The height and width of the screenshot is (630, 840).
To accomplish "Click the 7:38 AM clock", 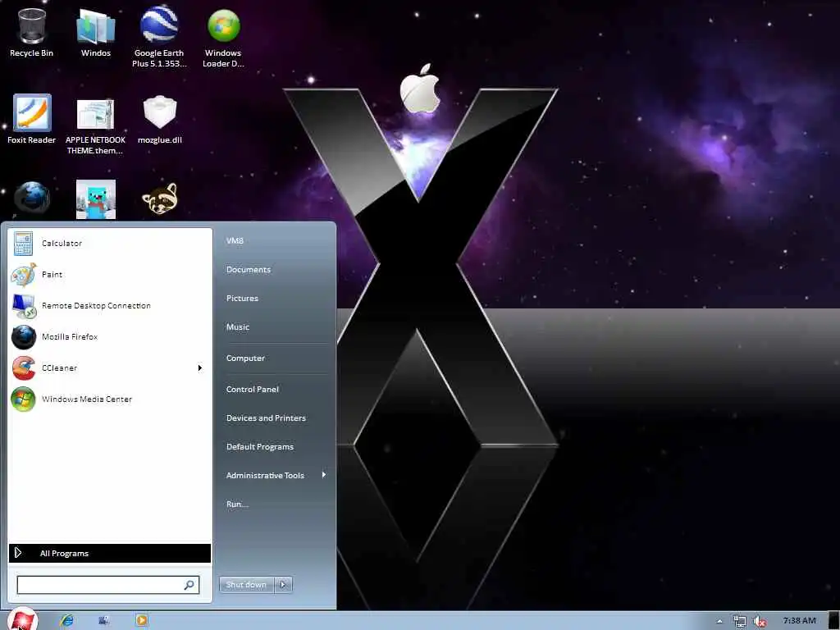I will 799,621.
